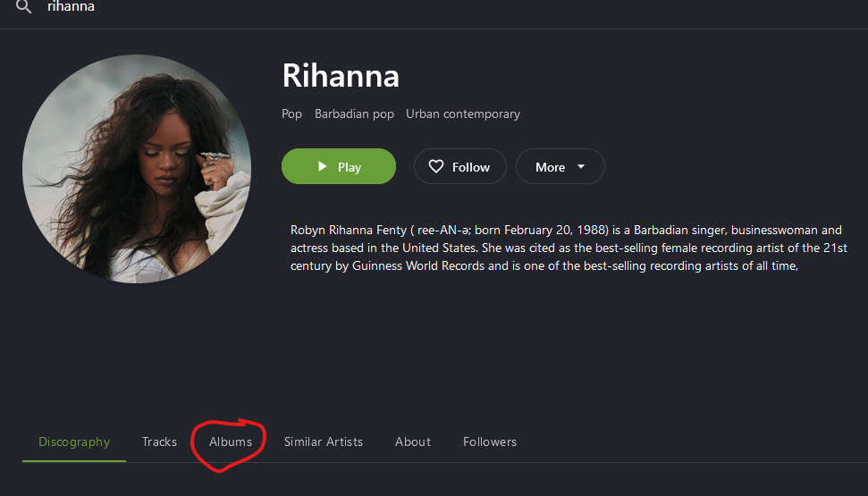Click the Robyn Rihanna Fenty biography text

coord(569,248)
